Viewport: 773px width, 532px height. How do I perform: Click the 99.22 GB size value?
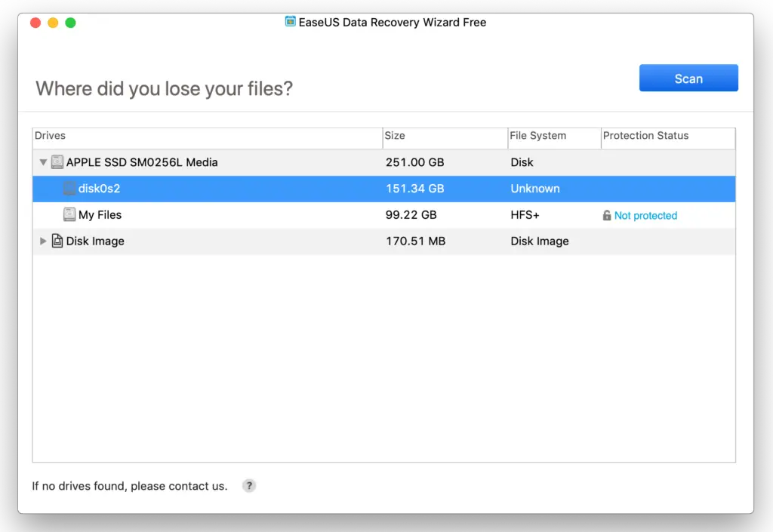(x=411, y=215)
